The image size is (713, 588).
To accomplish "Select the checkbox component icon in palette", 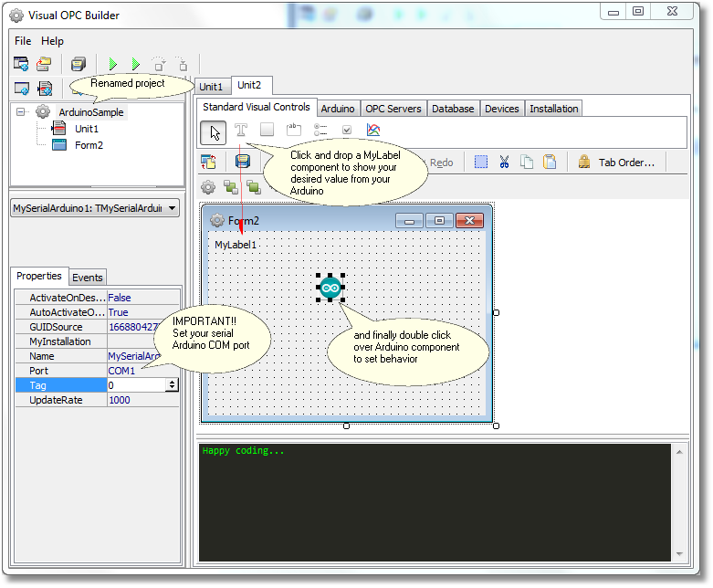I will tap(347, 130).
